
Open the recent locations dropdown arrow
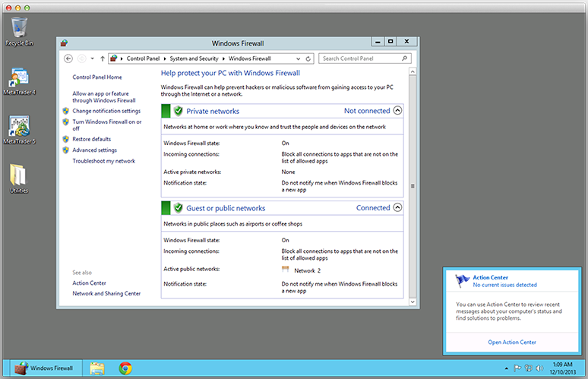92,58
